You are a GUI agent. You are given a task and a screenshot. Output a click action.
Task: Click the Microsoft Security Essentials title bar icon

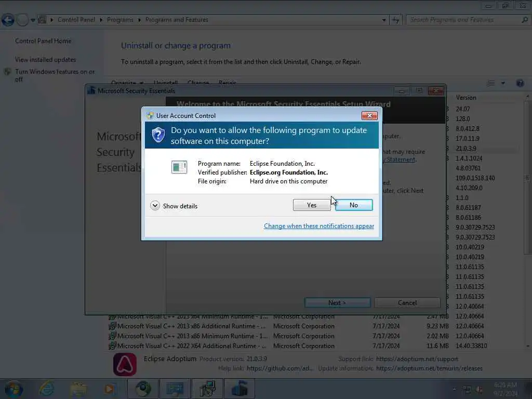point(91,90)
